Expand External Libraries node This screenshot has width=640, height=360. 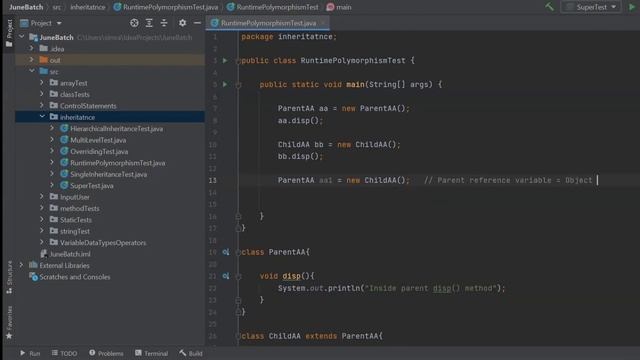[22, 265]
